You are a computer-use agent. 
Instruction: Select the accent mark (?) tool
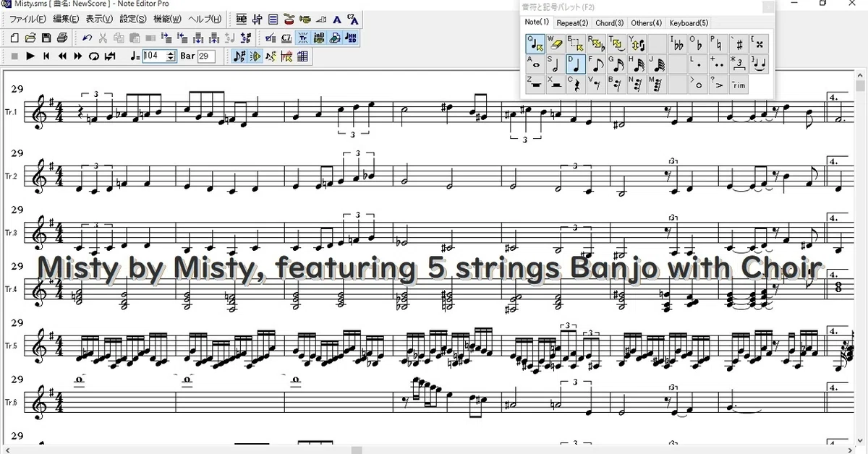pyautogui.click(x=718, y=84)
